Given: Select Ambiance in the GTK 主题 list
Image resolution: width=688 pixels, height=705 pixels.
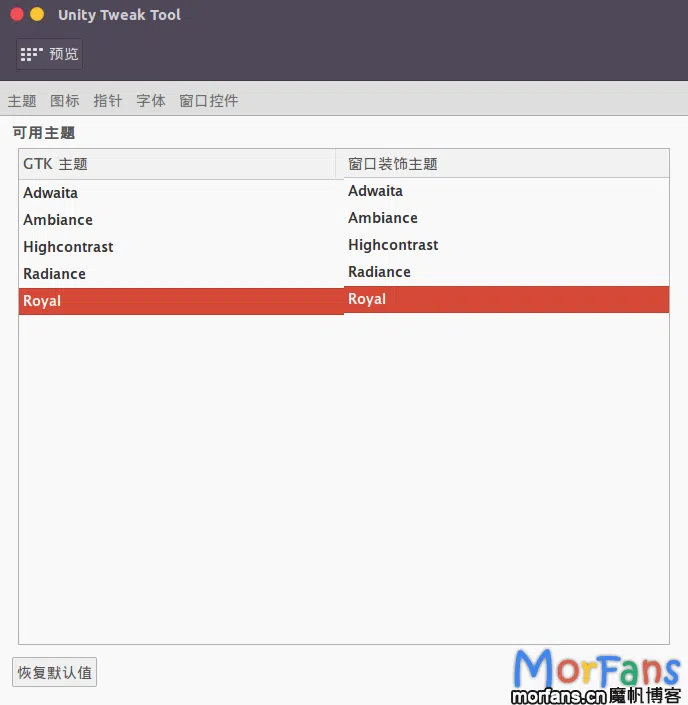Looking at the screenshot, I should [x=181, y=220].
